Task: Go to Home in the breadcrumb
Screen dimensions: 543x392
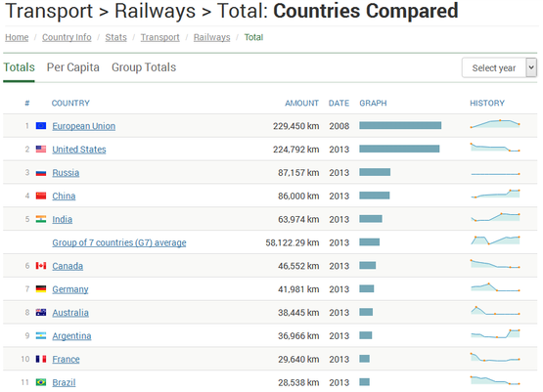Action: 17,37
